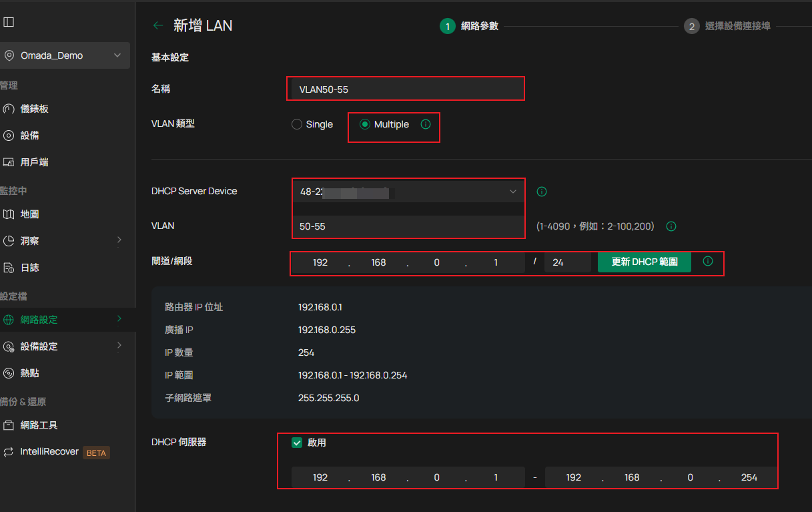Image resolution: width=812 pixels, height=512 pixels.
Task: Open 設備設定 in the sidebar
Action: pos(39,346)
